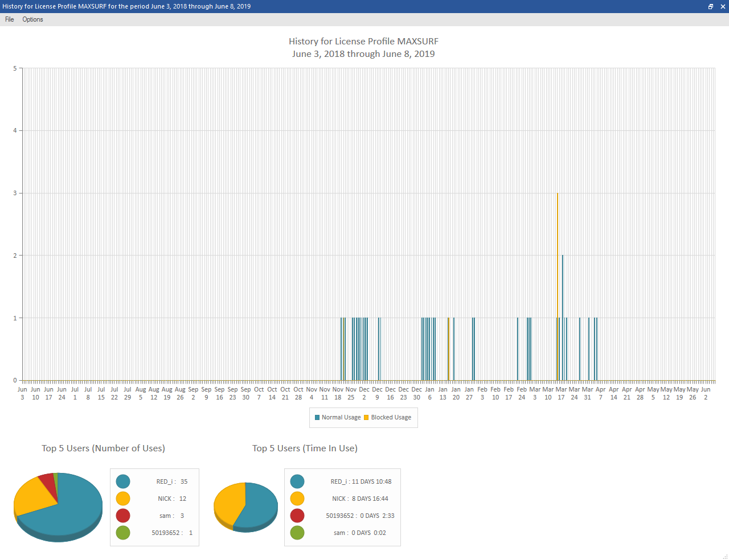Image resolution: width=729 pixels, height=560 pixels.
Task: Select 'RED_i : 11 DAYS 10:48' entry
Action: [x=361, y=481]
